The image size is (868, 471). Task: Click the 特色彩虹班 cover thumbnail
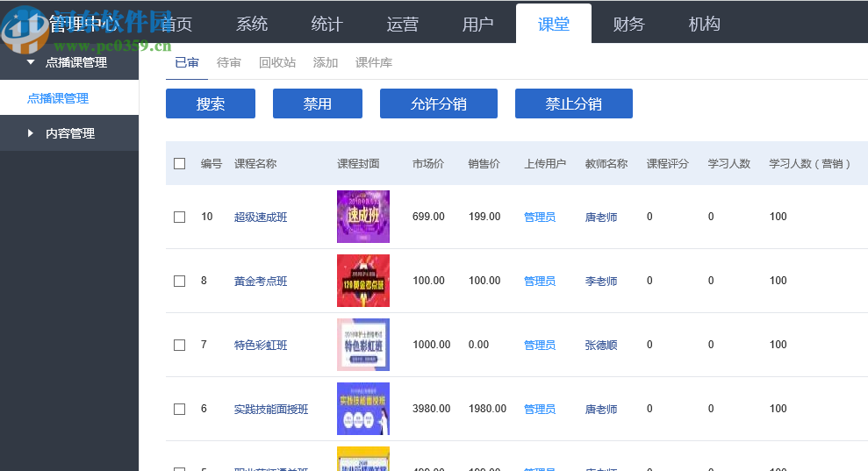(x=363, y=344)
